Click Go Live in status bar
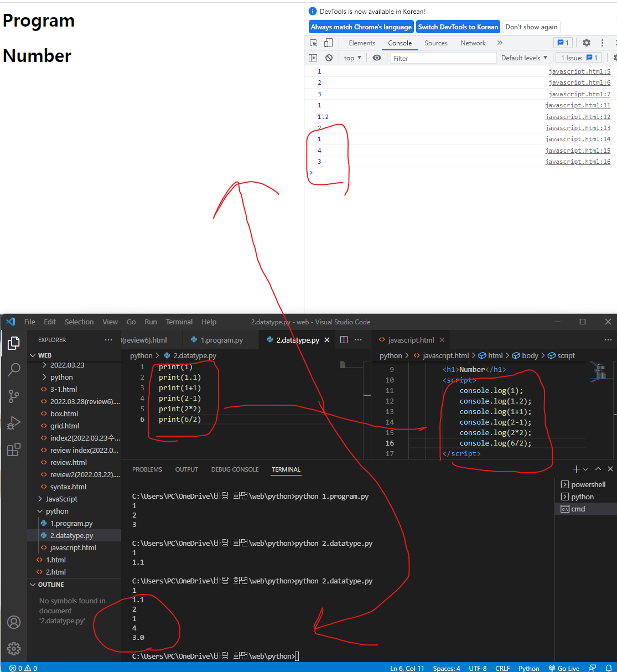This screenshot has height=672, width=617. 564,668
